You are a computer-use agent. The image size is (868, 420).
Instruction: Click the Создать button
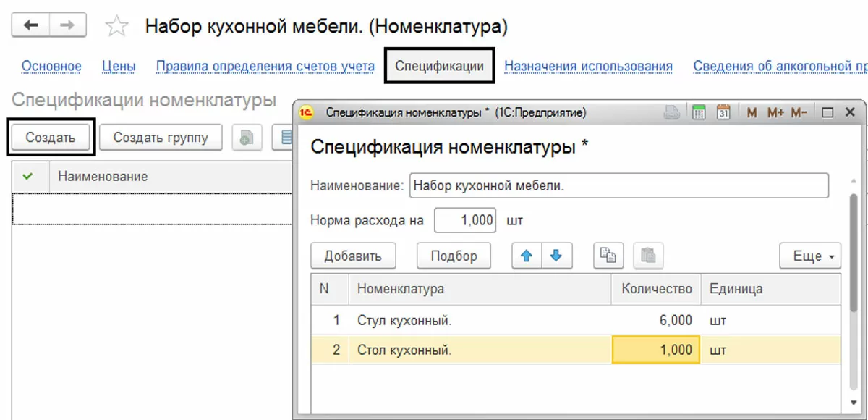click(x=51, y=138)
